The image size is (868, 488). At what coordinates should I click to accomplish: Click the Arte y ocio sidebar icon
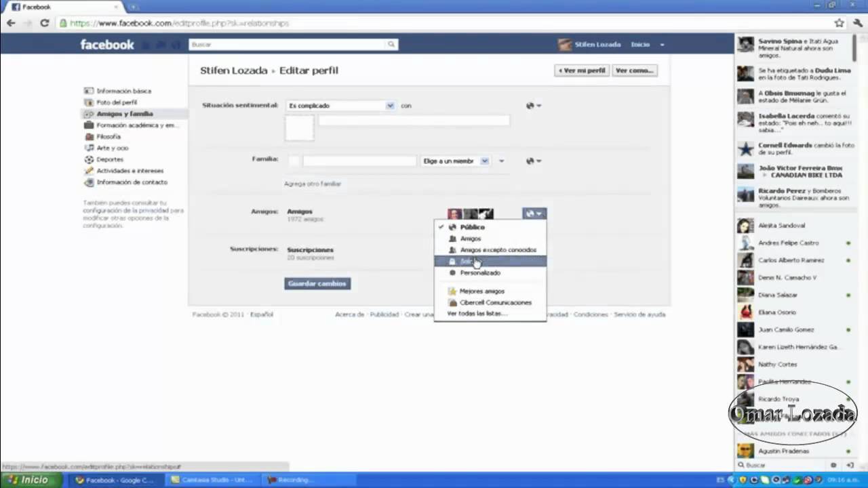coord(89,148)
